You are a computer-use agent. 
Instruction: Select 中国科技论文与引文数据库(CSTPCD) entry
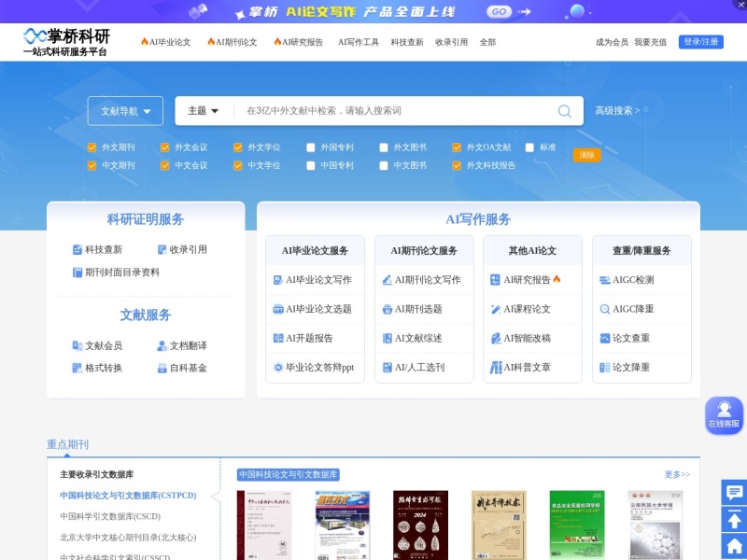click(128, 496)
